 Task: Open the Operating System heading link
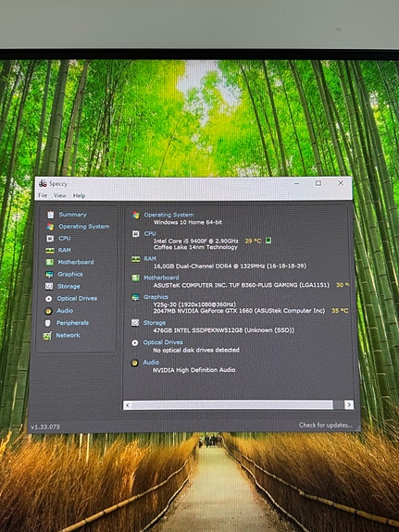pyautogui.click(x=168, y=215)
